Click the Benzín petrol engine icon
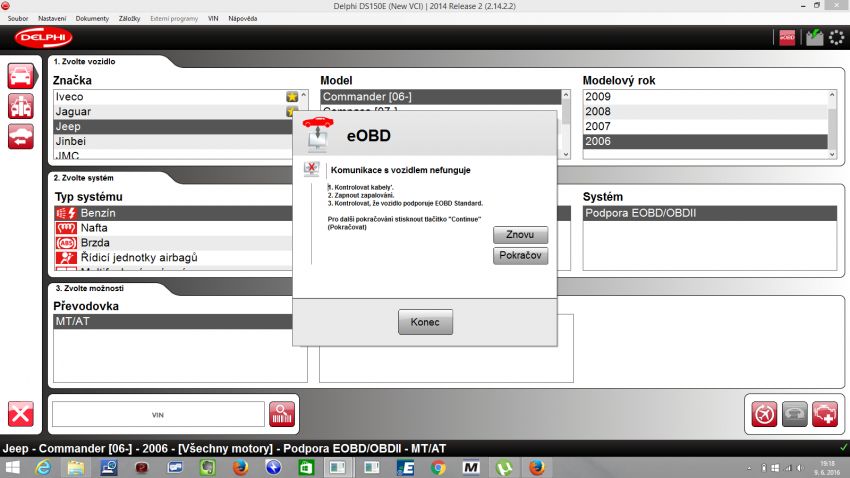The image size is (850, 478). click(x=66, y=213)
